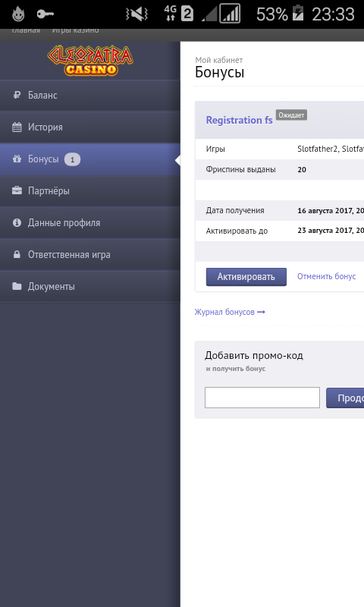Open the Документы menu section
The height and width of the screenshot is (607, 364).
[x=90, y=287]
